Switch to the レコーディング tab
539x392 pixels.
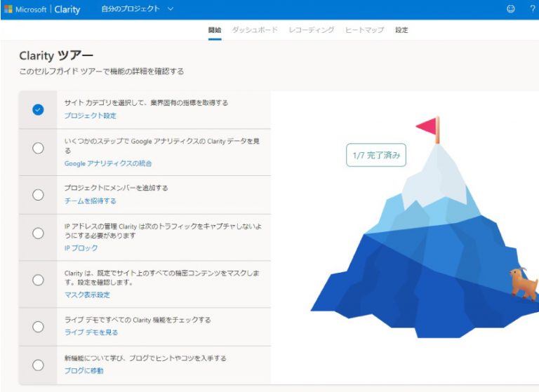pos(311,30)
